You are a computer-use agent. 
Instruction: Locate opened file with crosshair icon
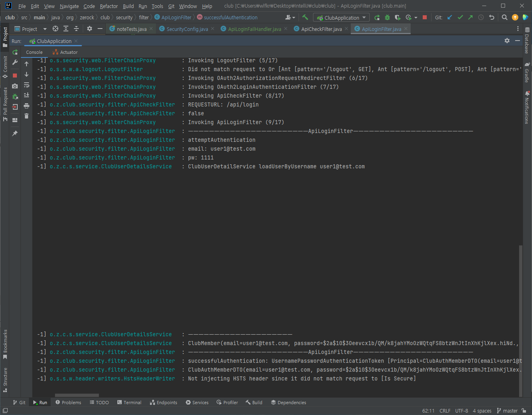[55, 29]
